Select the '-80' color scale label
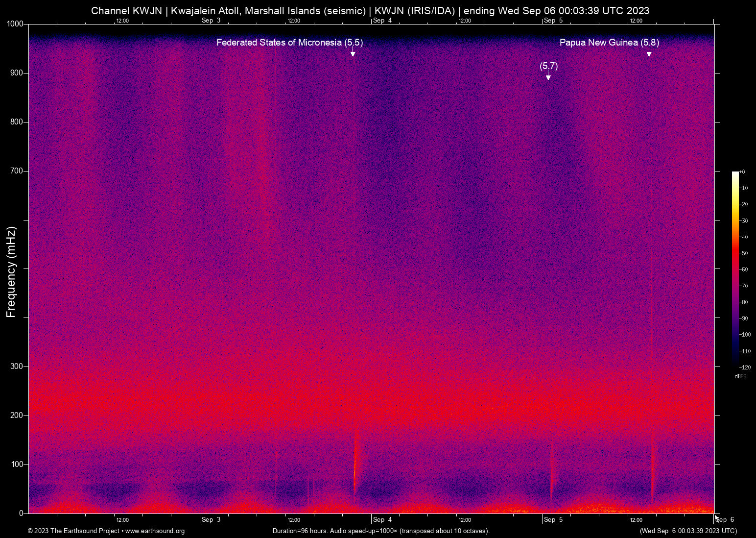The width and height of the screenshot is (756, 538). pos(744,302)
